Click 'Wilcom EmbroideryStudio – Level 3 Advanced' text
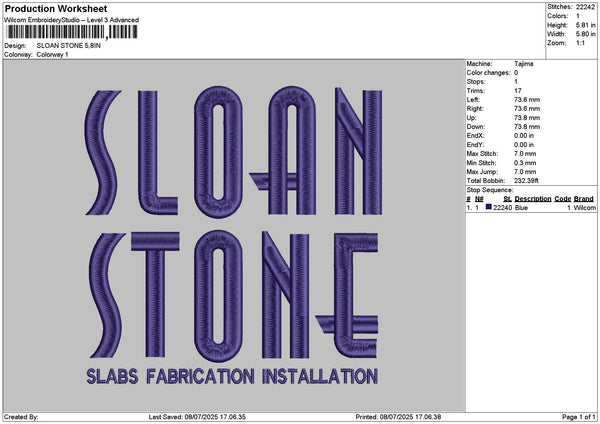 coord(72,20)
